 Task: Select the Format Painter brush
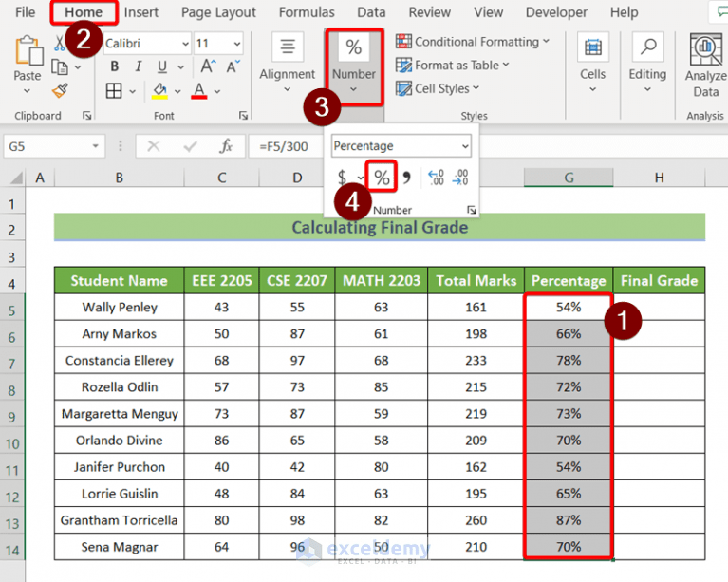(x=60, y=91)
